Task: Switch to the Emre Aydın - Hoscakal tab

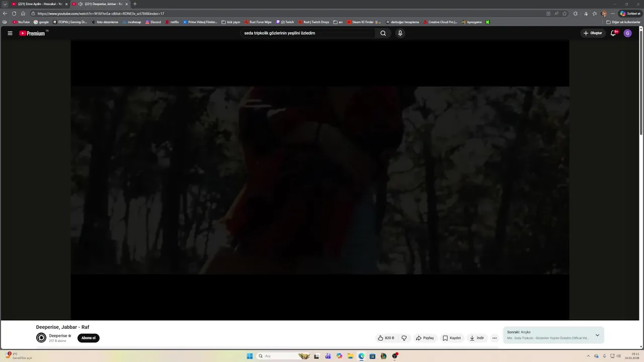Action: click(x=39, y=4)
